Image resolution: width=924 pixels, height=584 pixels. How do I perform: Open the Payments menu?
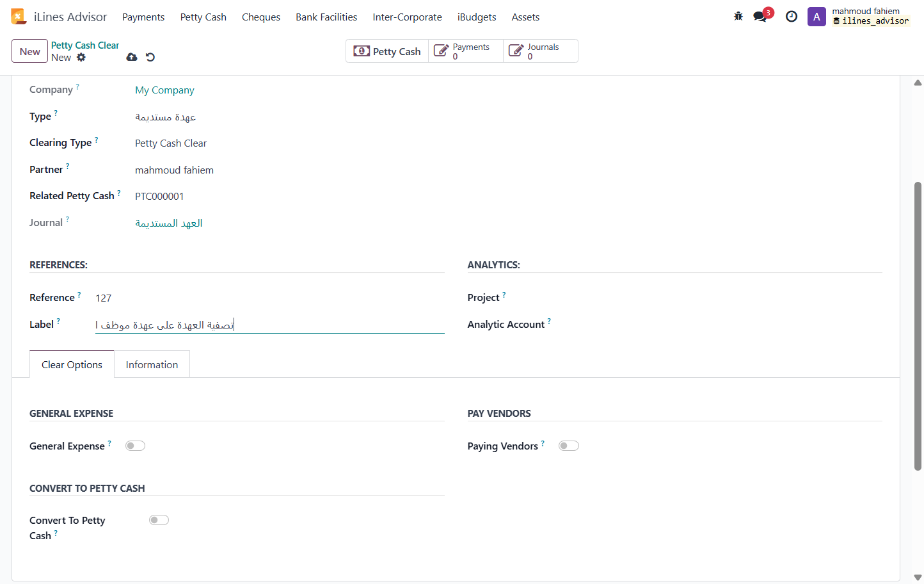(143, 17)
